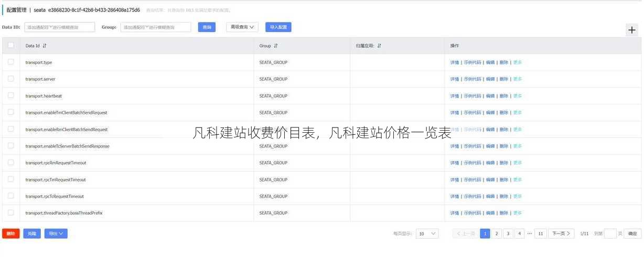Go to page 4
The width and height of the screenshot is (644, 257).
click(520, 234)
